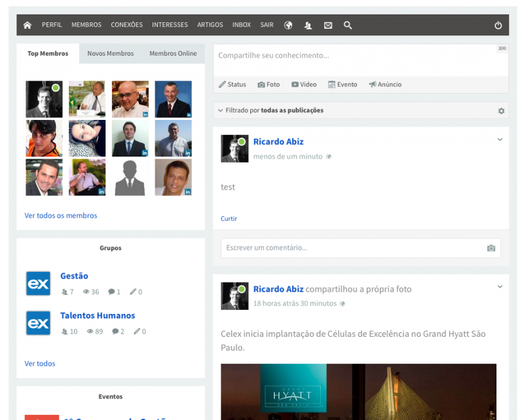Open Ricardo Abiz avatar on photo post

[234, 296]
